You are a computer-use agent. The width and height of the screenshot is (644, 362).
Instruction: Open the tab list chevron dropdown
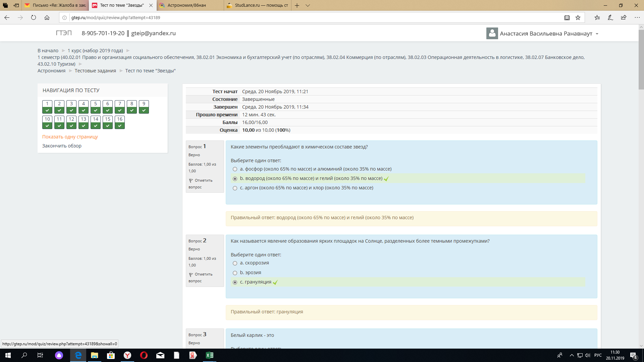(x=308, y=5)
